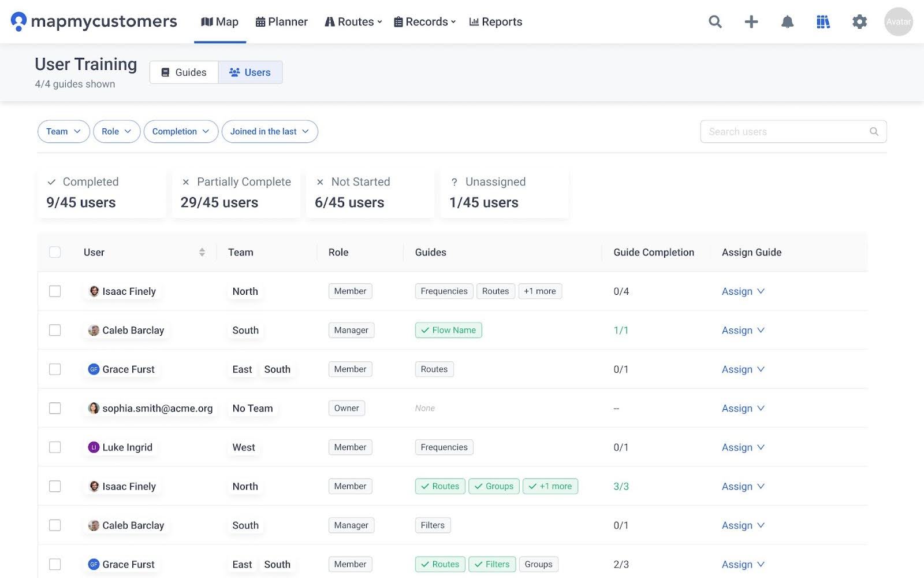Toggle the select-all header checkbox

tap(55, 252)
